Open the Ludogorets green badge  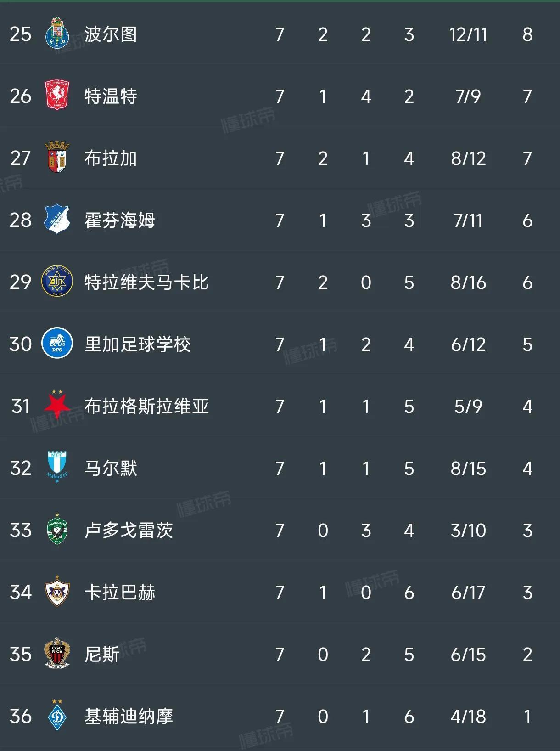pyautogui.click(x=57, y=530)
